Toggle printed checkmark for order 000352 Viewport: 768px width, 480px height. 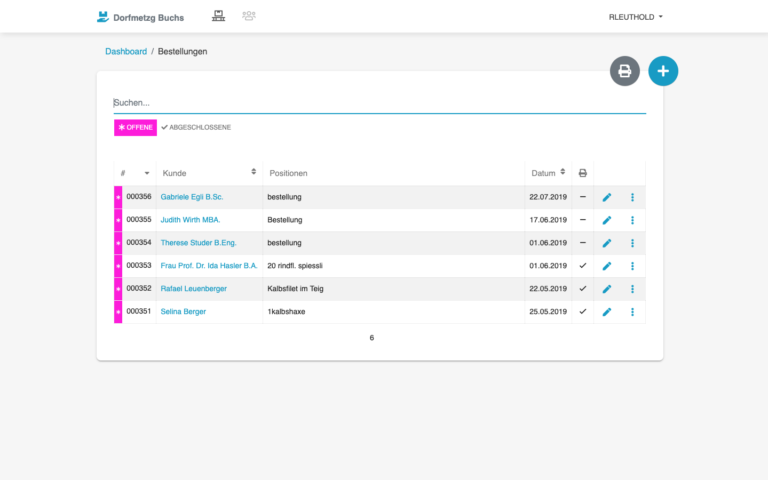click(582, 288)
